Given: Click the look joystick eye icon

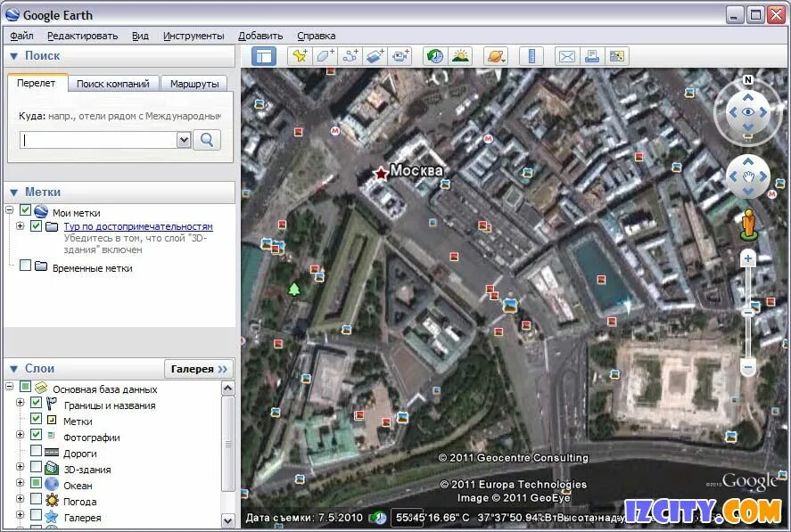Looking at the screenshot, I should [x=748, y=112].
